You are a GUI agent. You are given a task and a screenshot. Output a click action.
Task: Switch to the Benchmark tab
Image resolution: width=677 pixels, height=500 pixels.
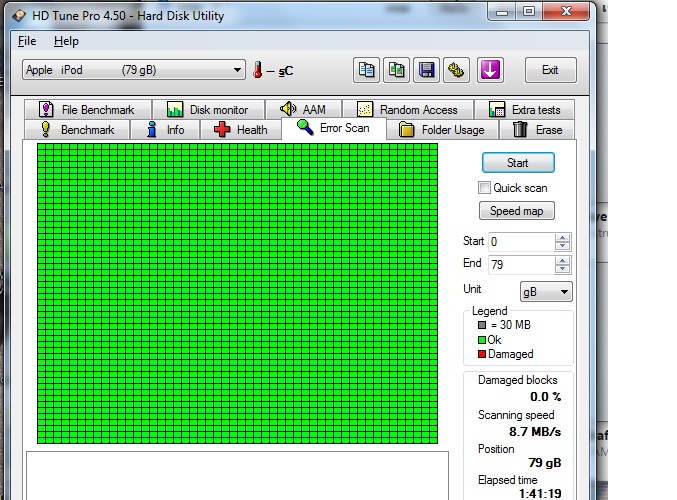(77, 130)
